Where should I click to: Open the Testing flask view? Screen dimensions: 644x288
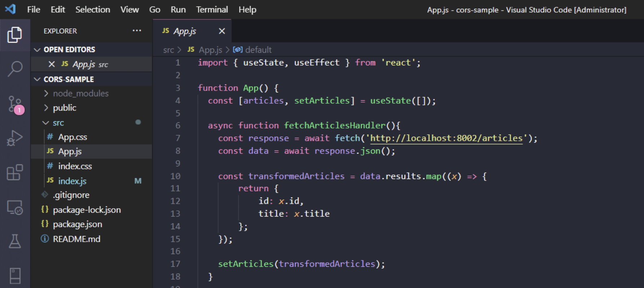[x=15, y=241]
